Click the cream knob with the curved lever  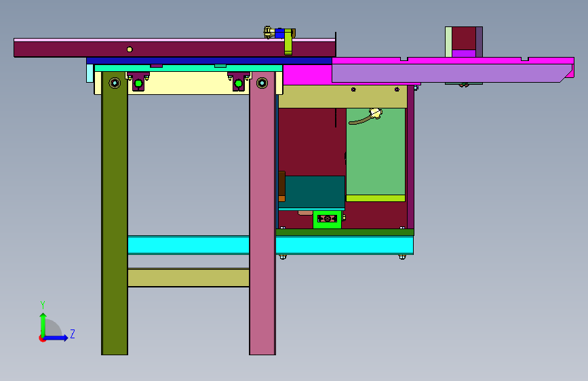pos(375,113)
